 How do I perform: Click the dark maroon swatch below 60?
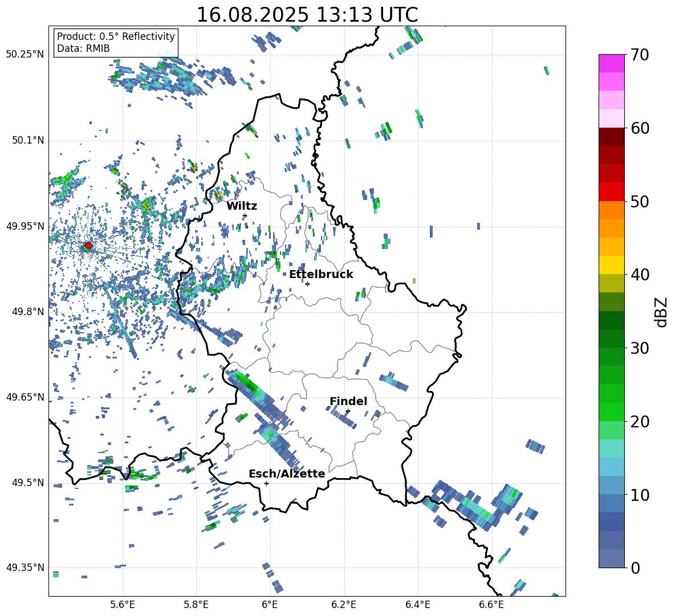point(611,137)
